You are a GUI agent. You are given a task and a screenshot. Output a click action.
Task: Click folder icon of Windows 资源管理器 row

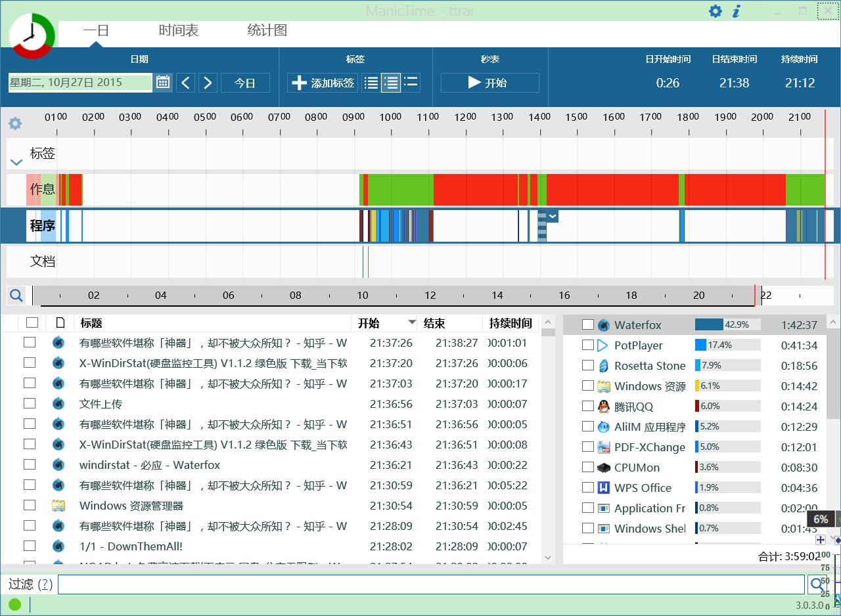(58, 506)
